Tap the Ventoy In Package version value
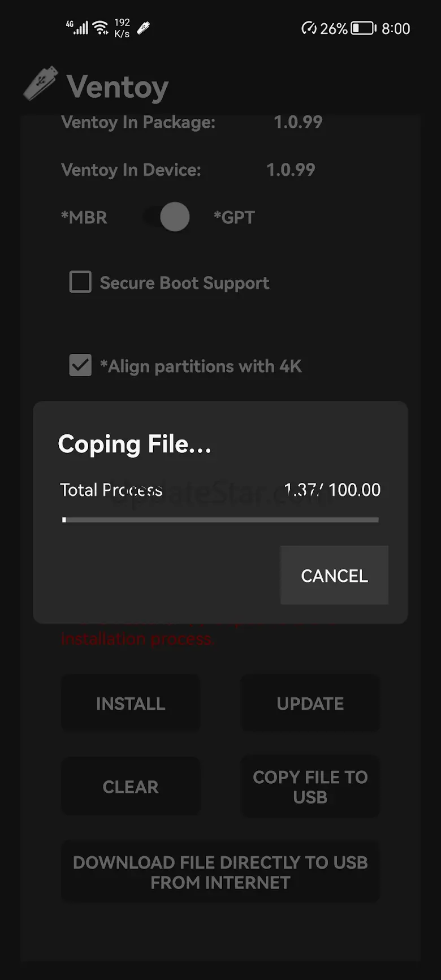 click(298, 122)
